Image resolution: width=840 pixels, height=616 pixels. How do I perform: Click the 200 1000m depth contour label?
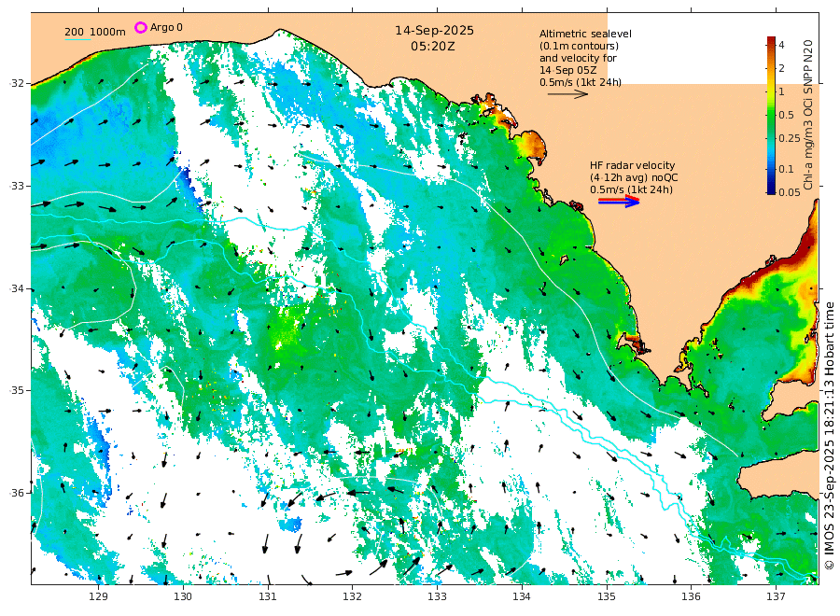tap(95, 32)
